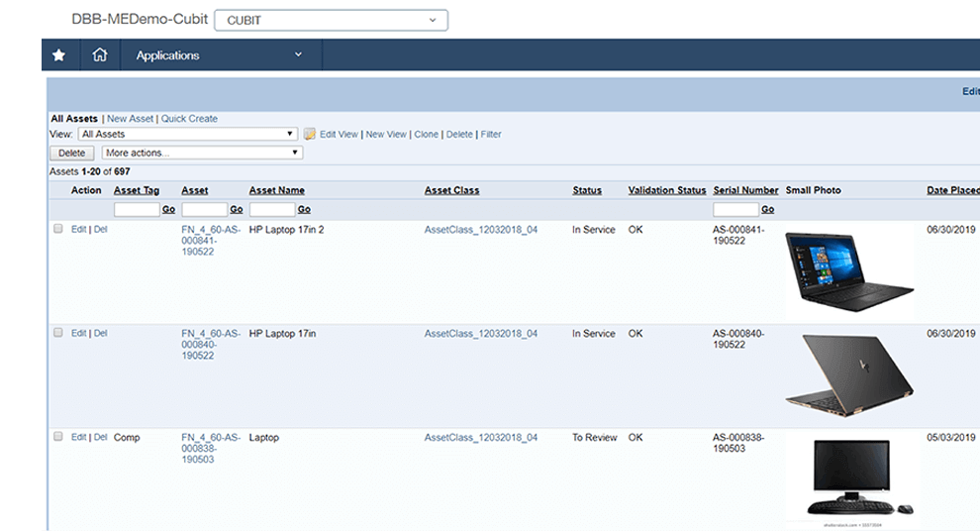The image size is (980, 531).
Task: Tick checkbox for HP Laptop 17in 2
Action: click(58, 229)
